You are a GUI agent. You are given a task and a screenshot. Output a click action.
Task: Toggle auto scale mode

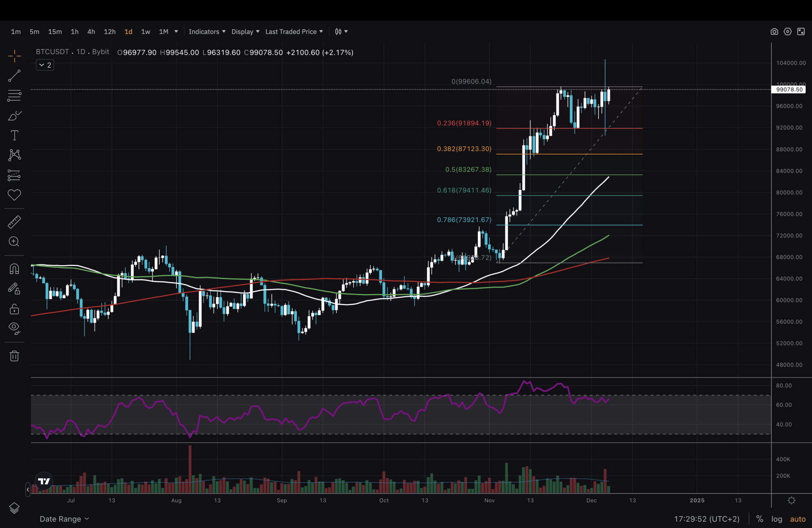pos(798,519)
